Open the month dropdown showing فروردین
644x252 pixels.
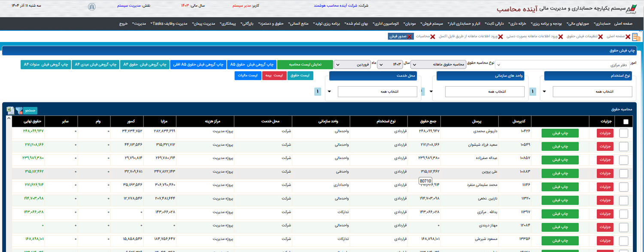tap(352, 65)
